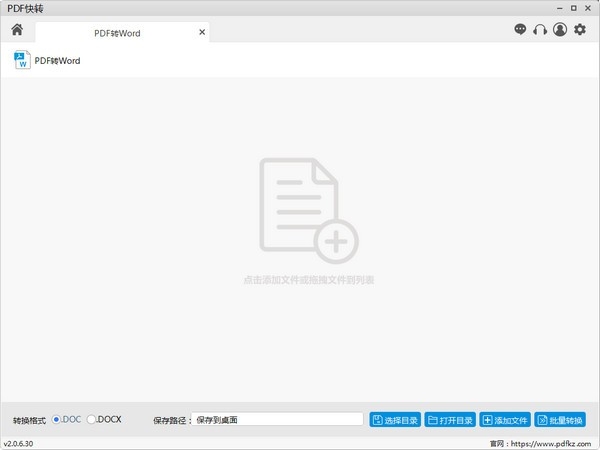The width and height of the screenshot is (600, 450).
Task: Click the PDF转Word file icon
Action: 22,60
